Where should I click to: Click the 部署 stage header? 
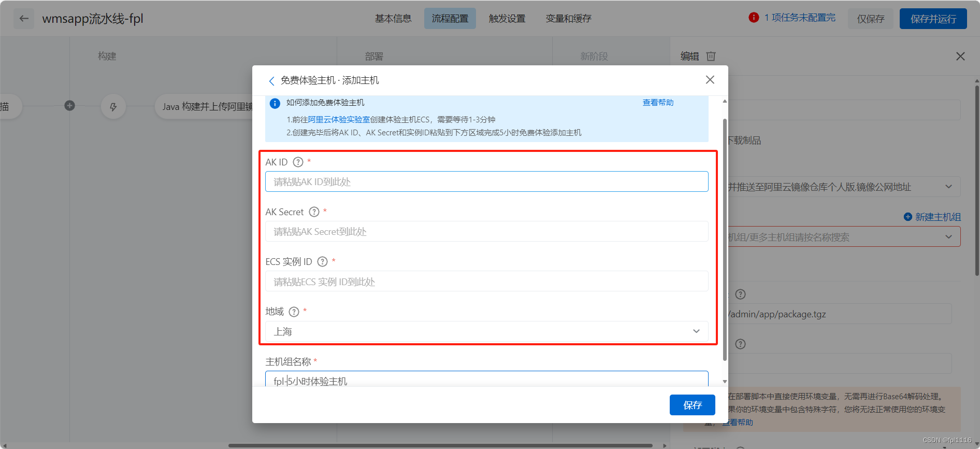[x=374, y=56]
